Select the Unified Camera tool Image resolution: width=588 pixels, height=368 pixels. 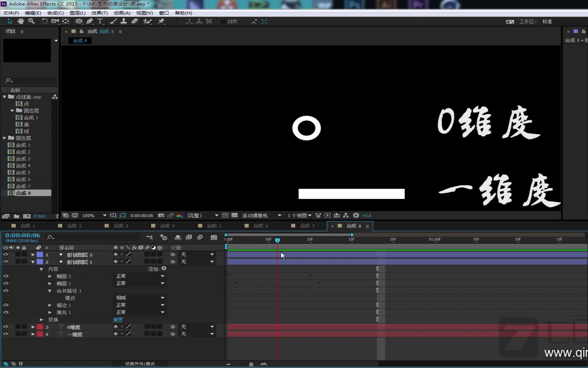pyautogui.click(x=55, y=21)
